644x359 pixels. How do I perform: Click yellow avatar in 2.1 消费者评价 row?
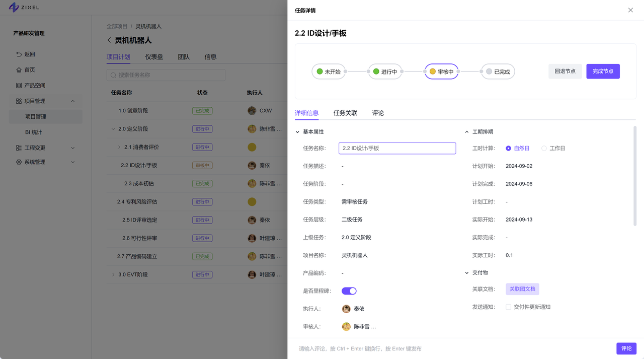[252, 147]
